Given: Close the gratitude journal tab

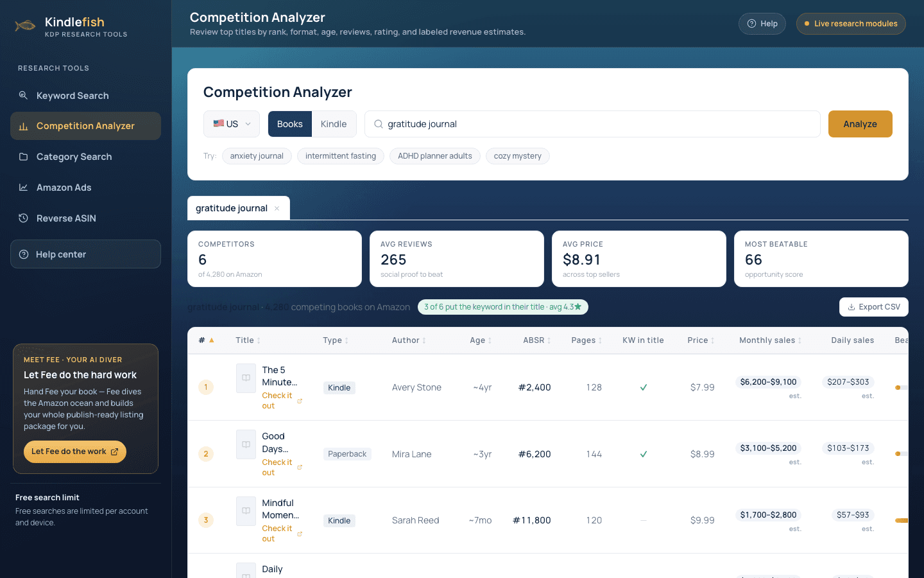Looking at the screenshot, I should point(277,208).
